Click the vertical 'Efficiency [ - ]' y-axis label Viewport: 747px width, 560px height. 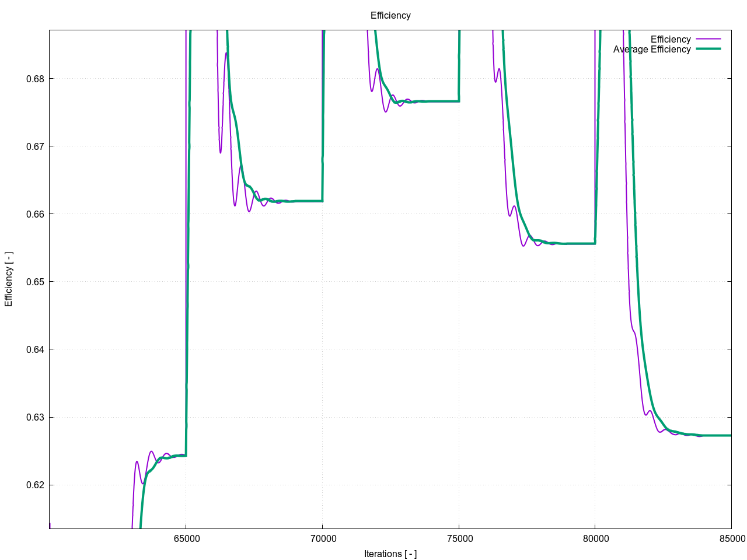click(x=9, y=279)
